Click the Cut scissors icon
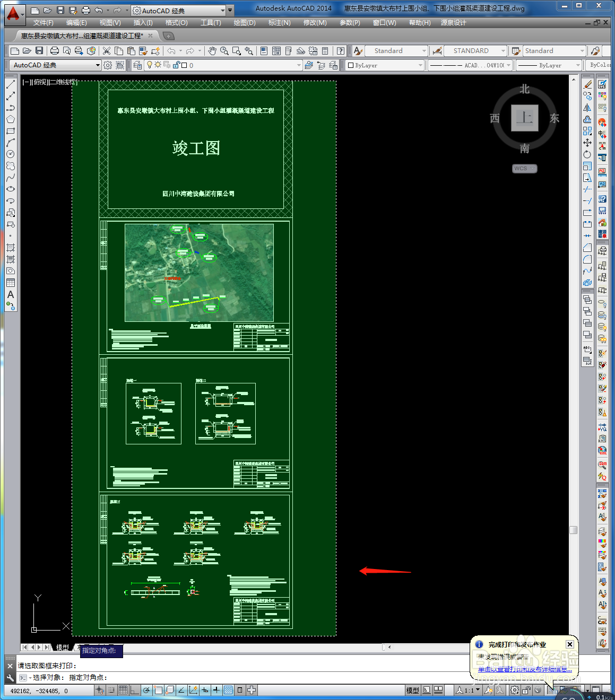615x700 pixels. [x=107, y=51]
